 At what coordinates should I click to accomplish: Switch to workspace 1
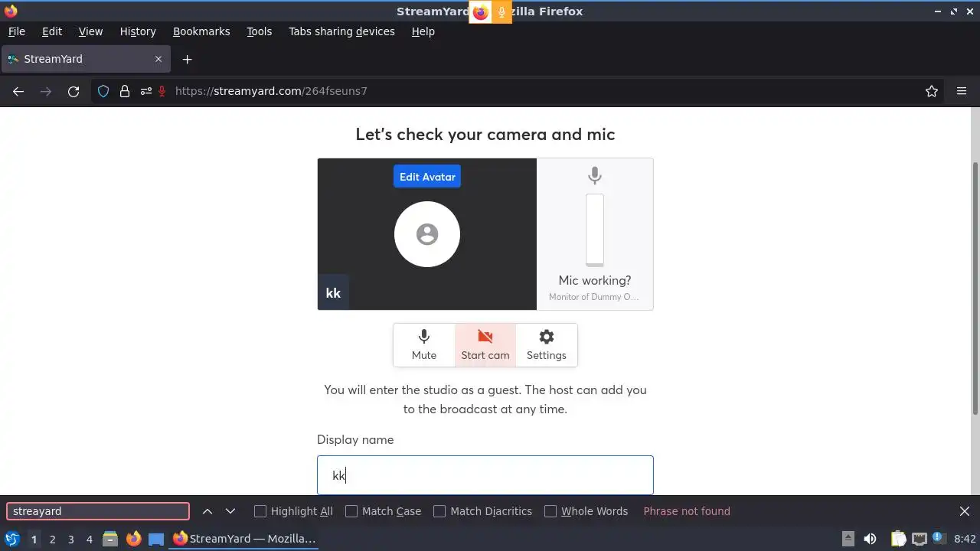[34, 539]
